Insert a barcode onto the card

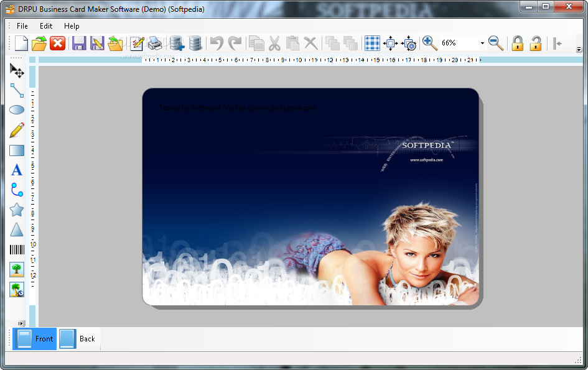pos(17,249)
